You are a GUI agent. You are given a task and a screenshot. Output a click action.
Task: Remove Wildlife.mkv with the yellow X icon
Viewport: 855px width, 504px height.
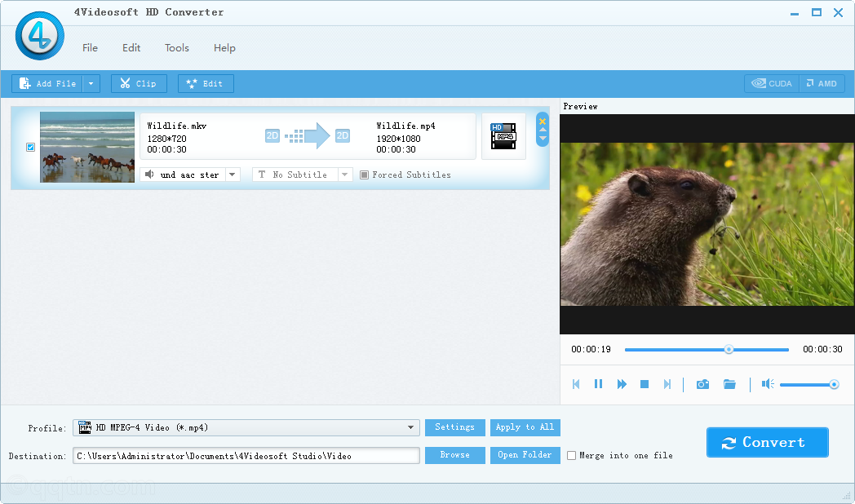point(543,122)
